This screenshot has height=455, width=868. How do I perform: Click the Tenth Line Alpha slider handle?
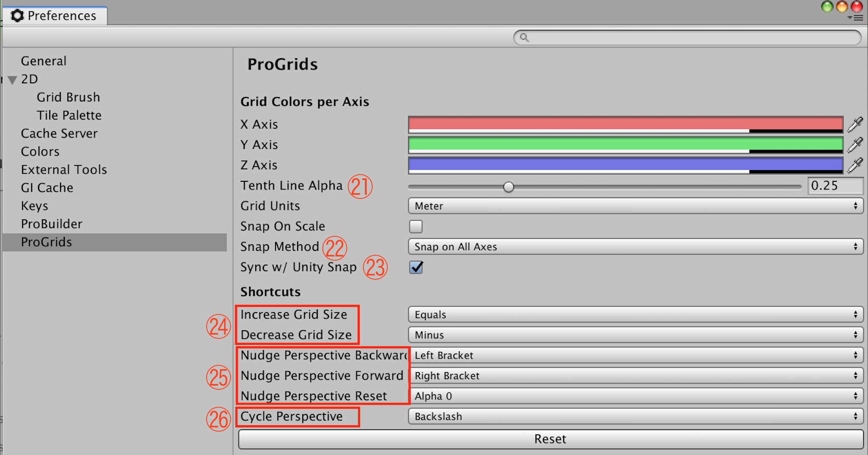(508, 187)
